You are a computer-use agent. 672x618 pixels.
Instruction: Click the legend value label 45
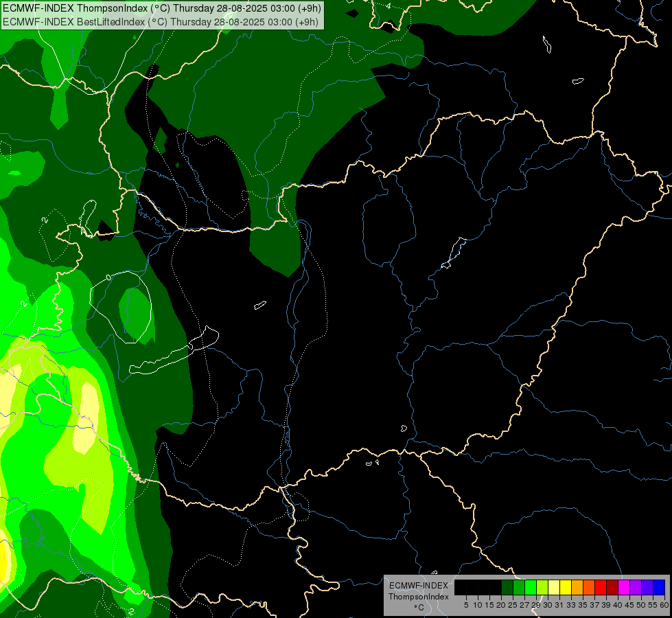[629, 605]
